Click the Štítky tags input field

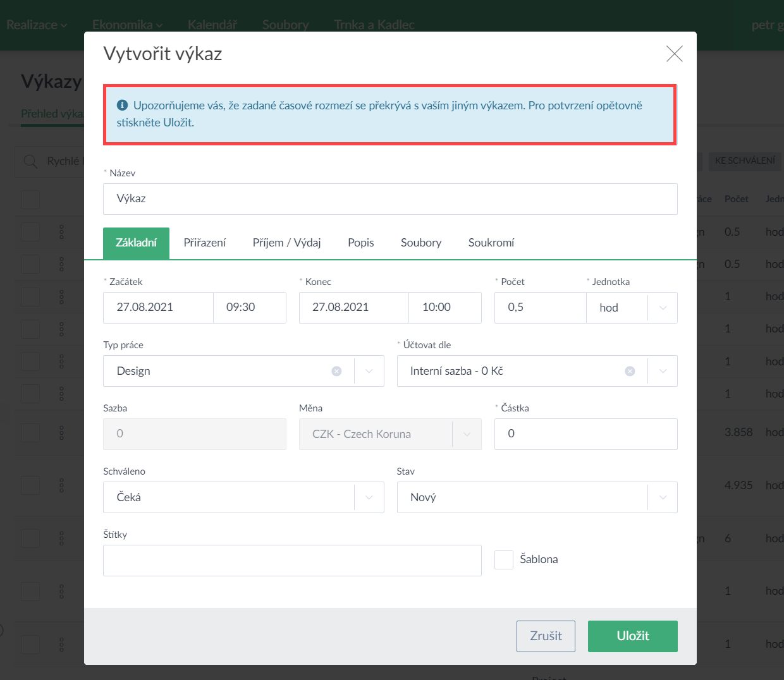(292, 561)
